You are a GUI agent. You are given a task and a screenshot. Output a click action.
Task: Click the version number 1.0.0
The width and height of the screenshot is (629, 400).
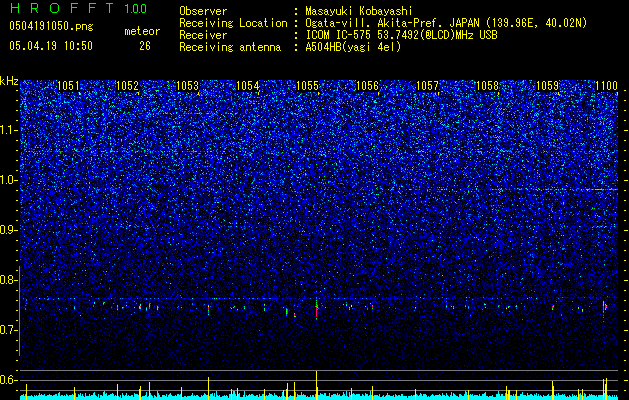point(136,9)
